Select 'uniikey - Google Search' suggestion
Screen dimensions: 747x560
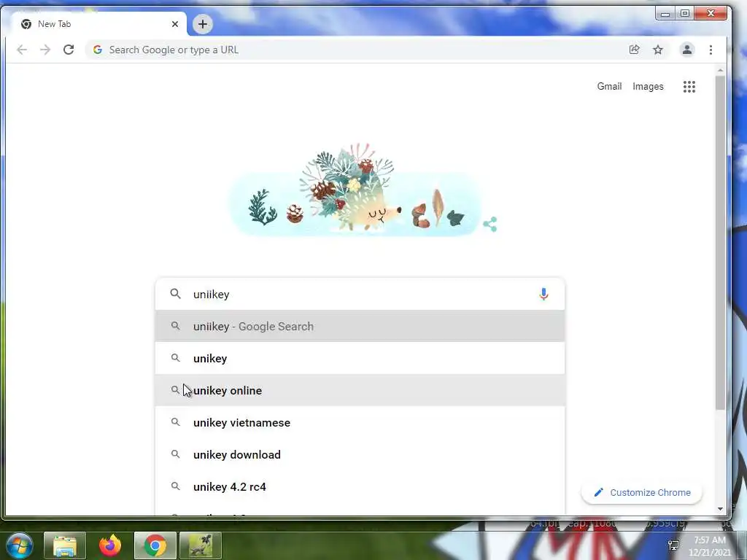point(360,326)
